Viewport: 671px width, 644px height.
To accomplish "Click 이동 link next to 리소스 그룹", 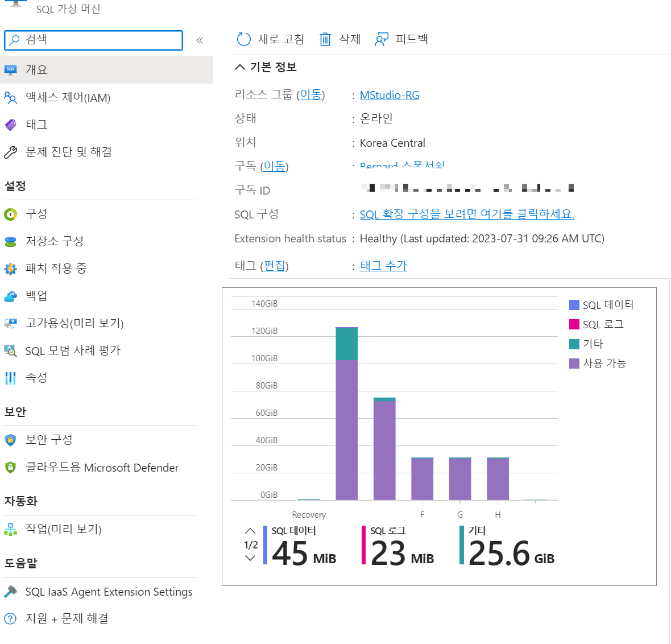I will 310,94.
